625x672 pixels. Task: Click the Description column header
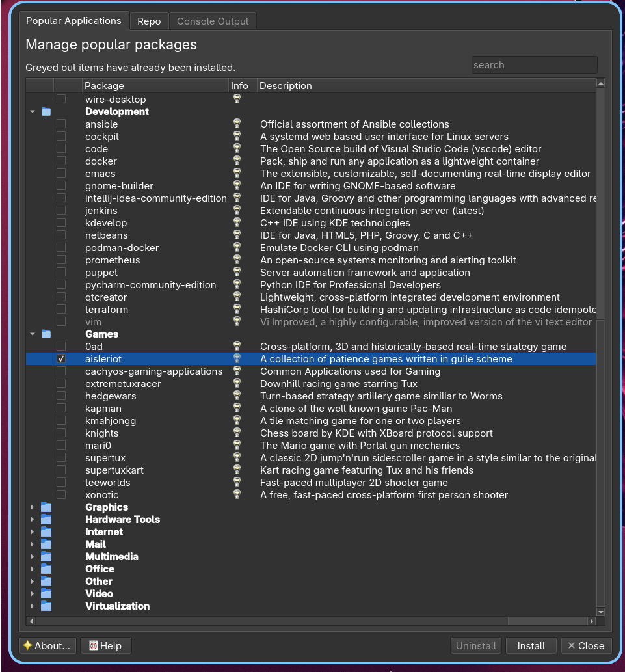pyautogui.click(x=426, y=86)
